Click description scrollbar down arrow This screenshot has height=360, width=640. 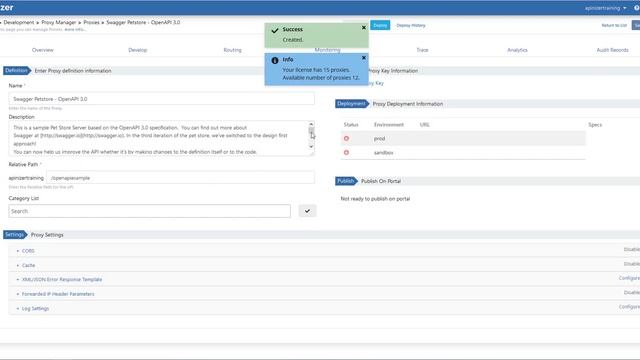click(311, 147)
